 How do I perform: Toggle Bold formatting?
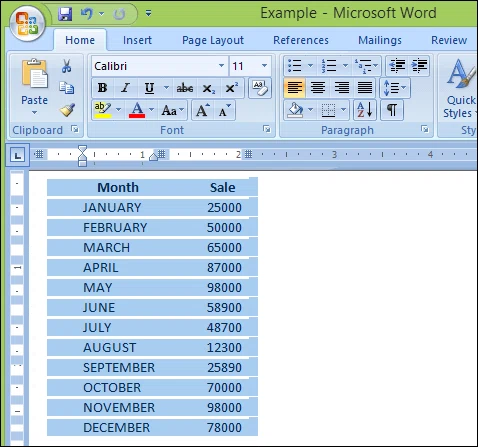(x=102, y=88)
